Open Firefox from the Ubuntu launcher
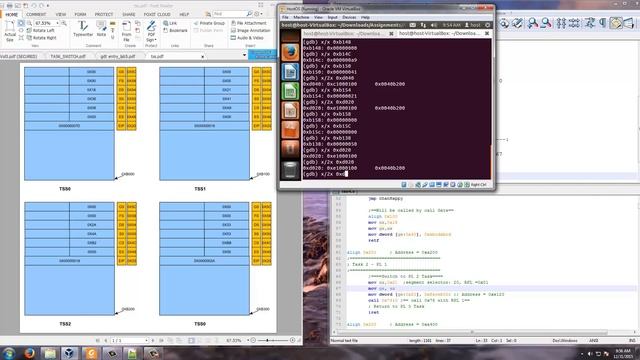This screenshot has height=360, width=640. [290, 52]
